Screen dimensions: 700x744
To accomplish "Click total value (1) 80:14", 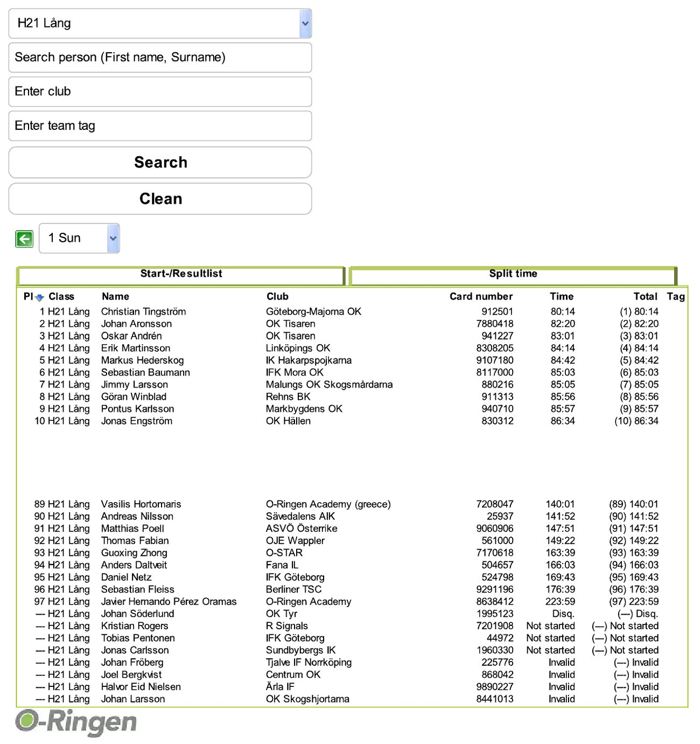I will (x=639, y=311).
